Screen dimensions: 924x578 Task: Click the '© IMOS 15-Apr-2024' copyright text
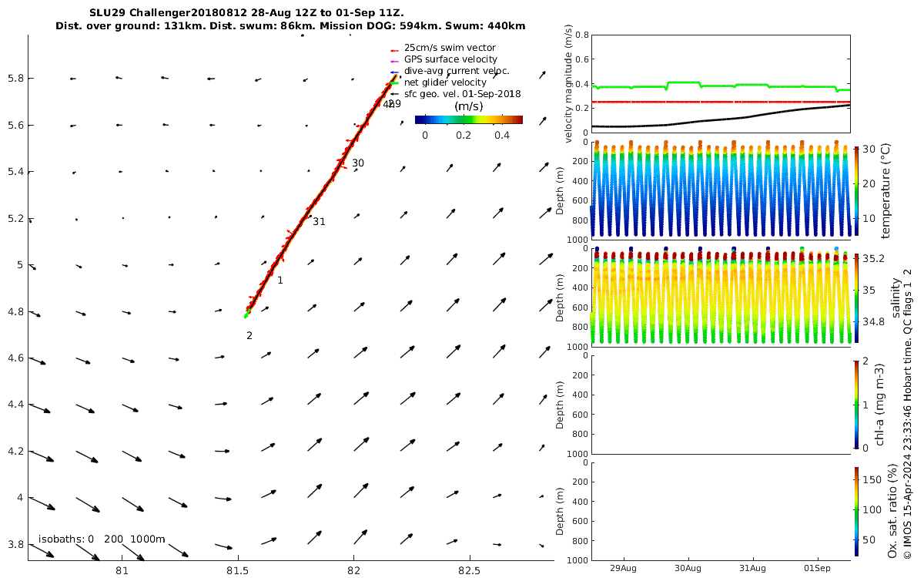click(x=908, y=413)
